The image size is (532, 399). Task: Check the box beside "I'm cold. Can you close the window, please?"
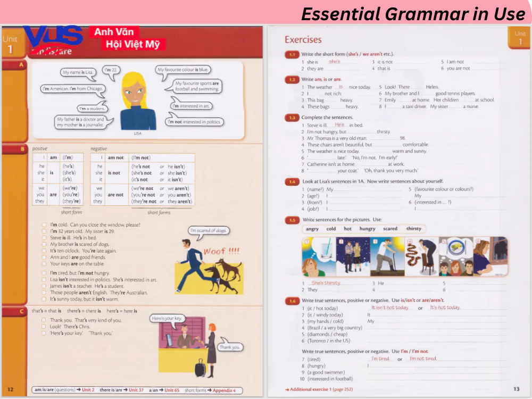point(44,224)
